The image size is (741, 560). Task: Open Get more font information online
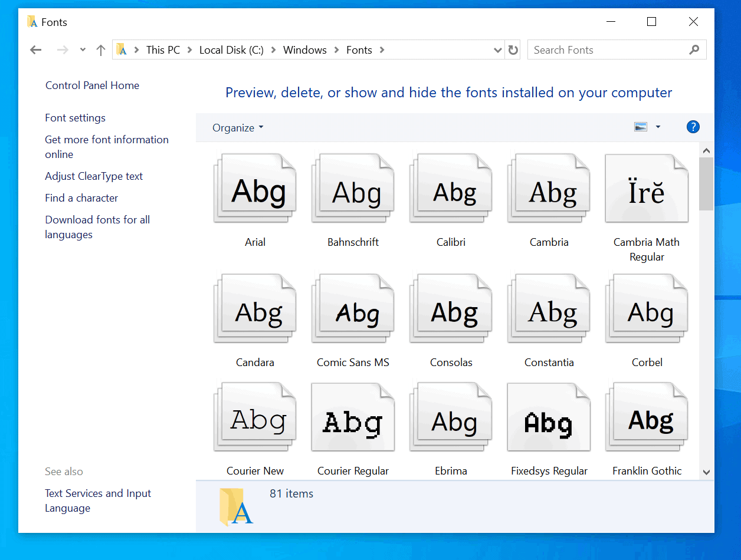click(x=107, y=147)
